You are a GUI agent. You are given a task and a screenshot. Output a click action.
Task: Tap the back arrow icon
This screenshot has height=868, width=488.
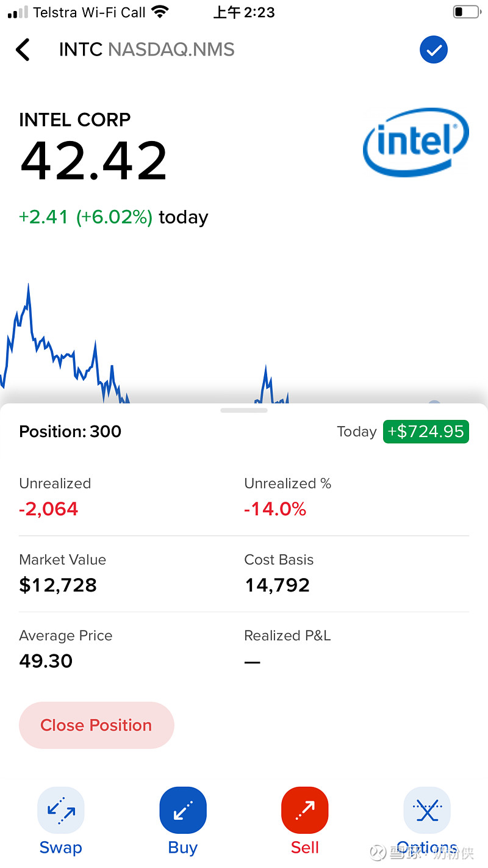23,50
